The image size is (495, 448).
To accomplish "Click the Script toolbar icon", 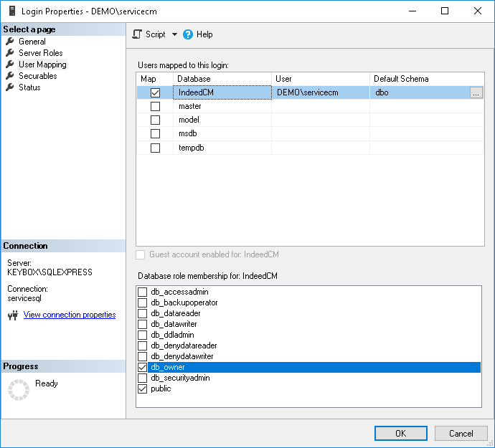I will coord(137,34).
